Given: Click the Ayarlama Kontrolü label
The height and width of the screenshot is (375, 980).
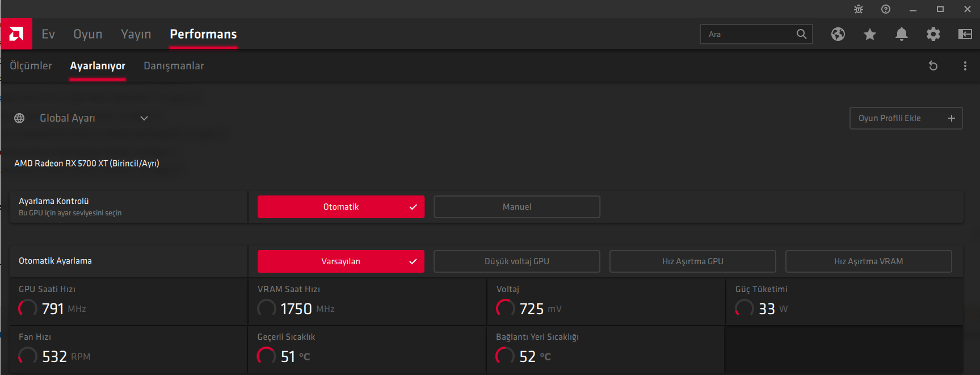Looking at the screenshot, I should click(x=54, y=201).
